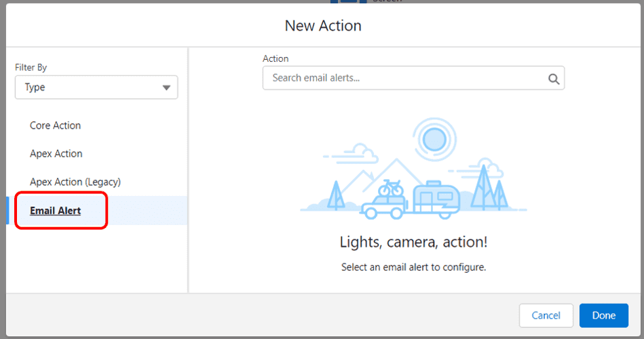This screenshot has width=644, height=339.
Task: Click the New Action dialog title
Action: pyautogui.click(x=323, y=26)
